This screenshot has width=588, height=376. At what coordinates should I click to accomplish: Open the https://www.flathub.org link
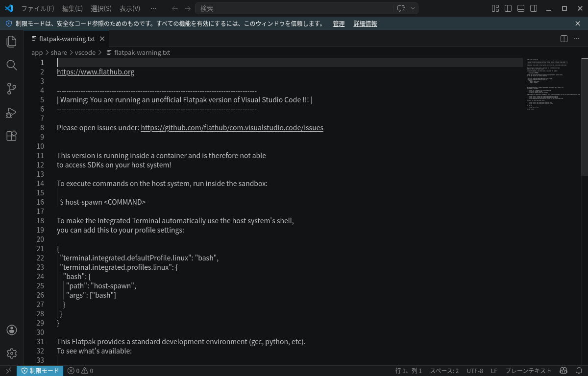[96, 72]
